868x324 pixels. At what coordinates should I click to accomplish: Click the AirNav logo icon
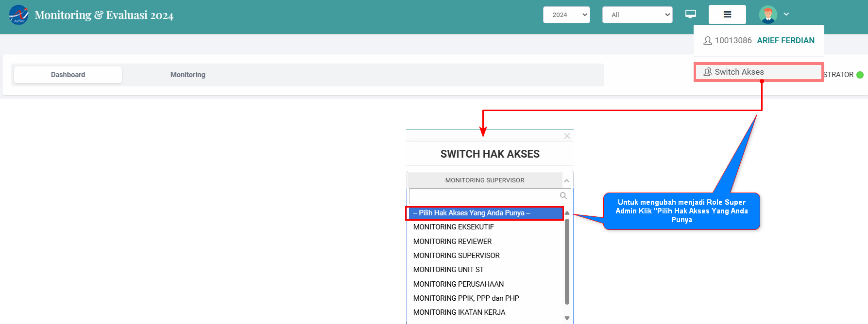pyautogui.click(x=18, y=15)
